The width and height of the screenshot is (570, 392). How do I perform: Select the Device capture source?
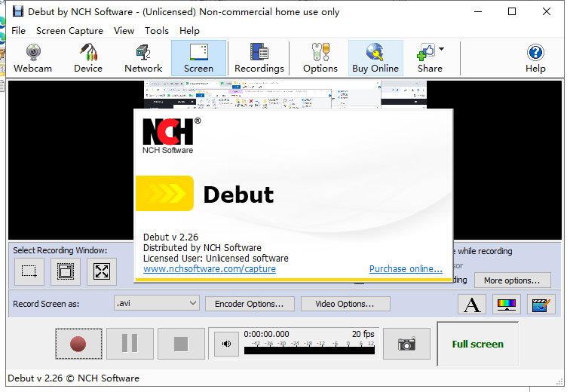88,58
